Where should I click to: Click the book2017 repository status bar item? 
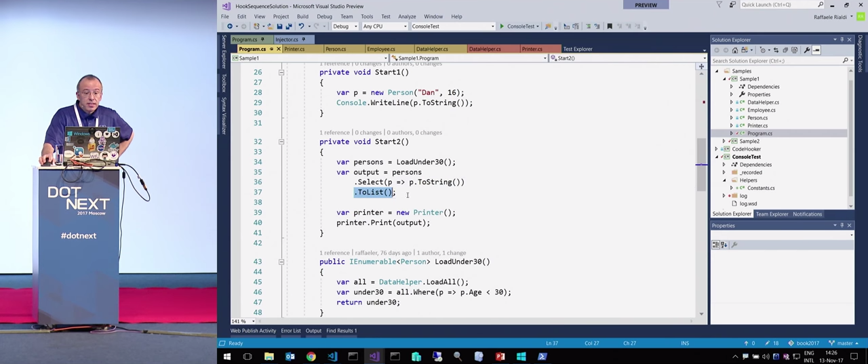point(806,343)
